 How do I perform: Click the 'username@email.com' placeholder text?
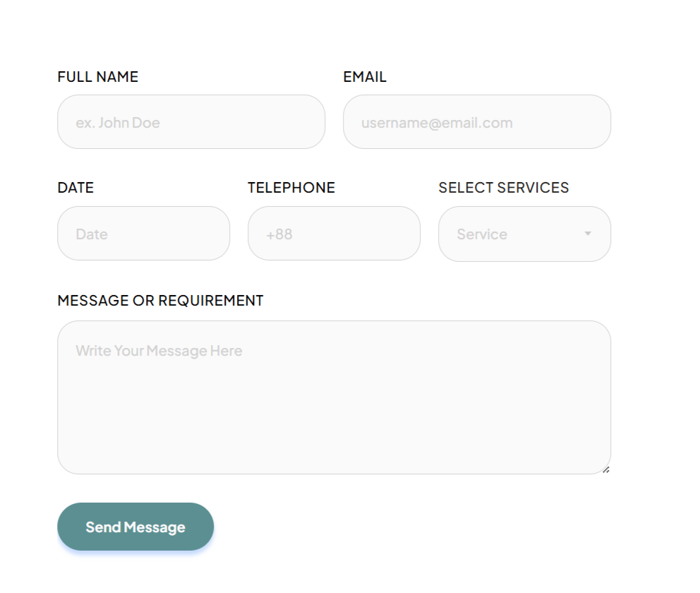437,123
